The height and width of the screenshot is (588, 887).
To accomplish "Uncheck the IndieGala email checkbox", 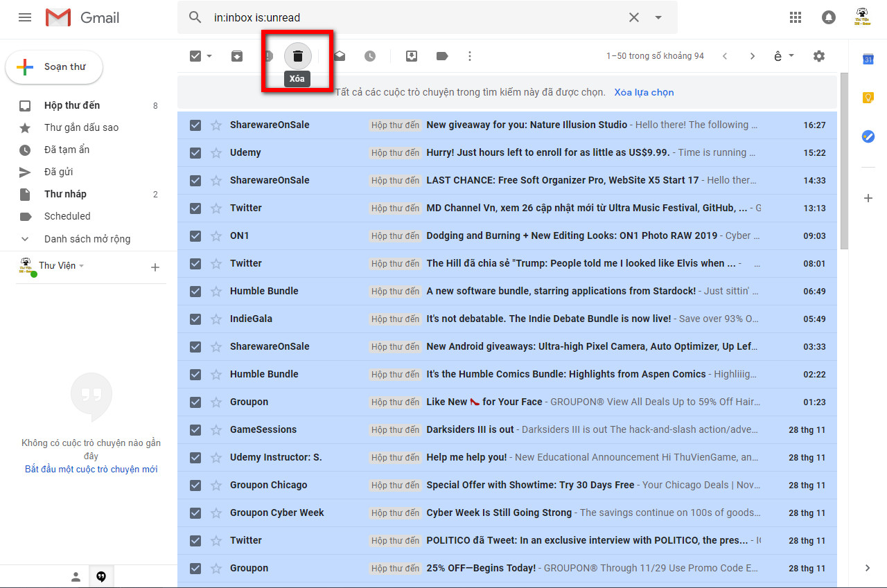I will (x=195, y=319).
